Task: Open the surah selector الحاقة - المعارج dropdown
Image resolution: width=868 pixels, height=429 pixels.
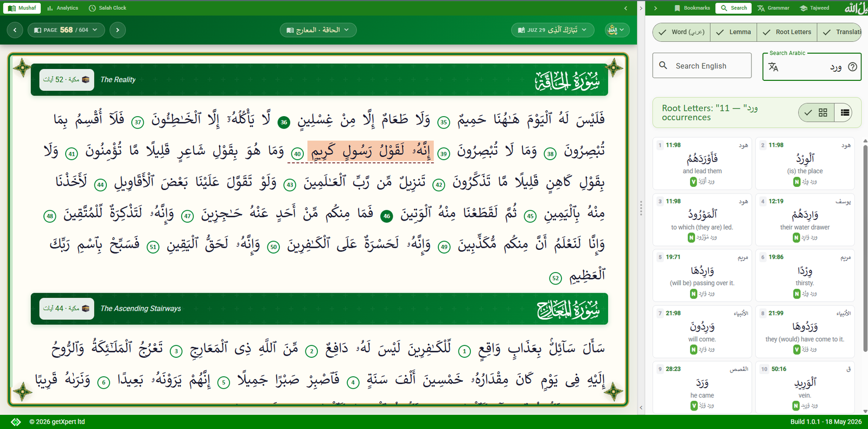Action: [318, 30]
